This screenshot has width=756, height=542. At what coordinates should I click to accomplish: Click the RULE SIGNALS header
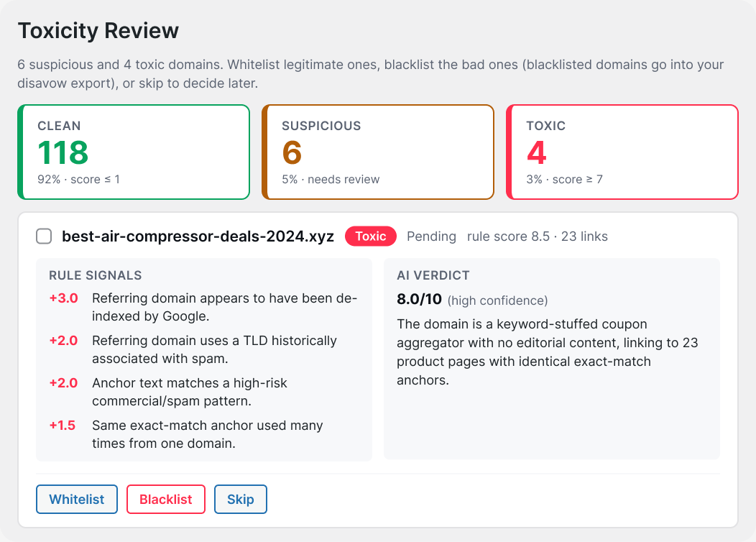pos(96,275)
